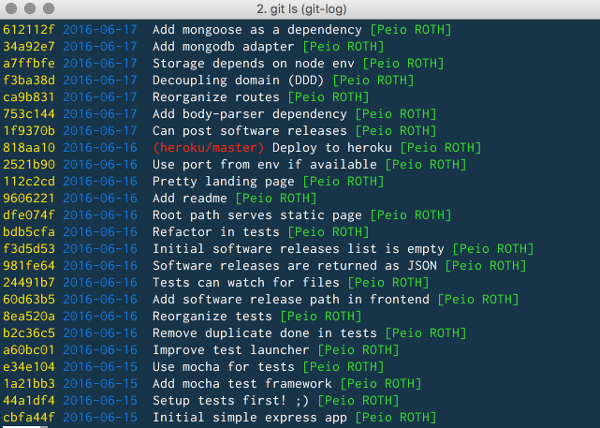Select commit hash f3d5d53
This screenshot has height=428, width=600.
coord(29,249)
